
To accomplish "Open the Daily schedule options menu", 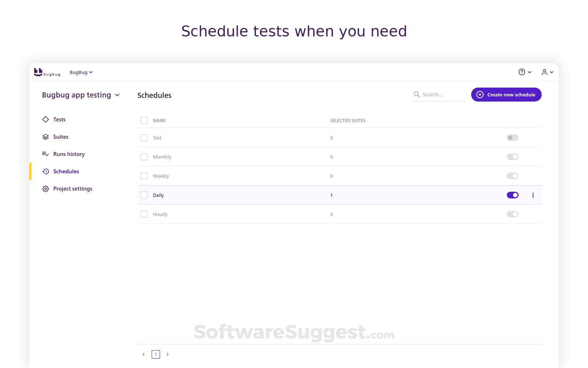I will pyautogui.click(x=533, y=195).
